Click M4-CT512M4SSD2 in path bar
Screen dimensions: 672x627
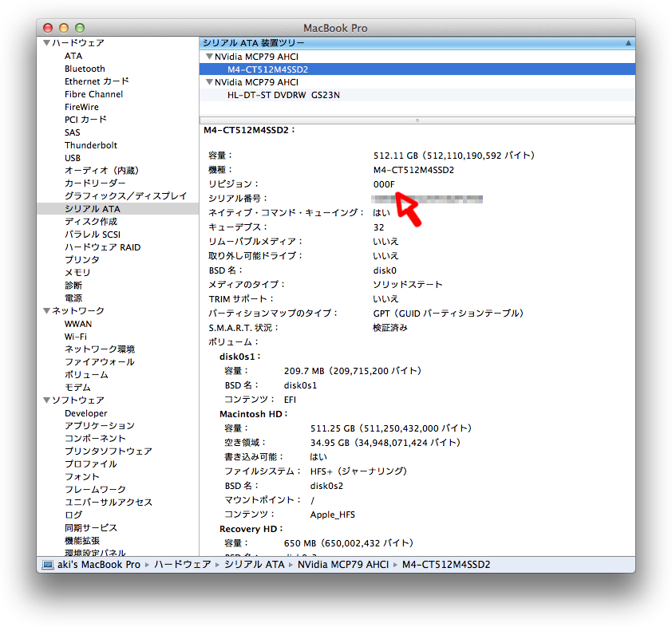446,565
